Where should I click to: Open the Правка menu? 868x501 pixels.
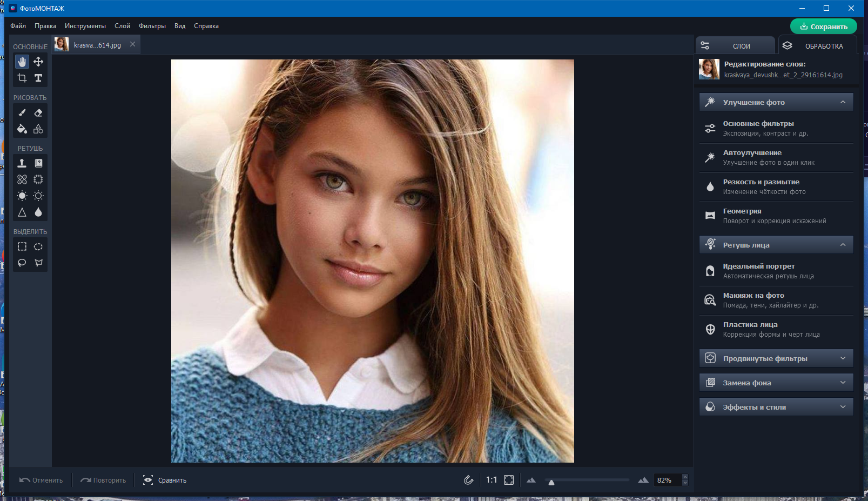[x=45, y=26]
